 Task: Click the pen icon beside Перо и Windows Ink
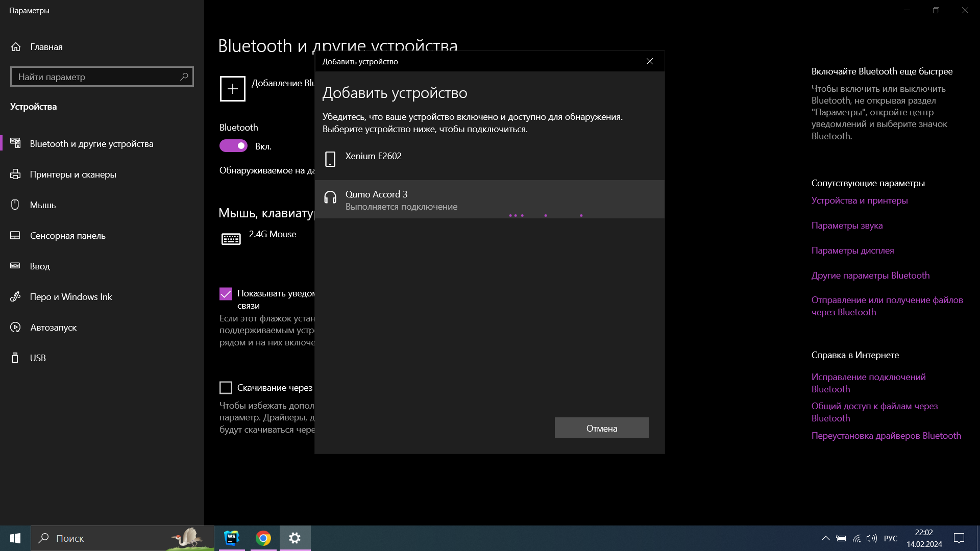pyautogui.click(x=15, y=296)
